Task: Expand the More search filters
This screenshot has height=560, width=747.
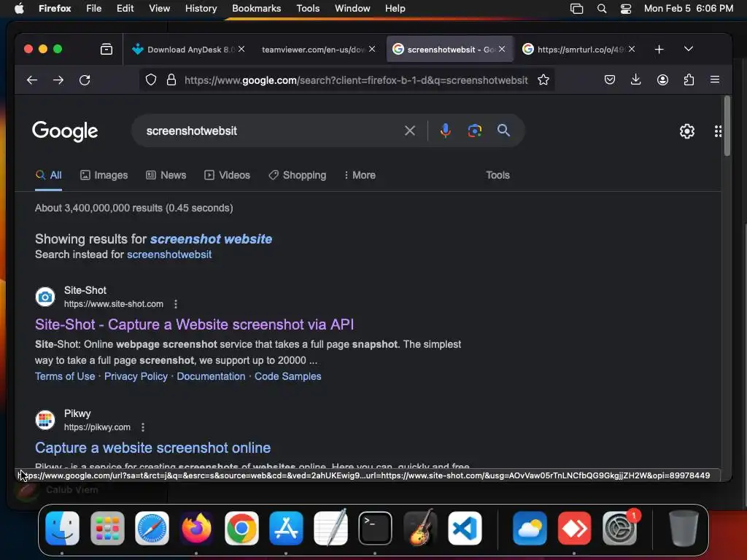Action: coord(360,175)
